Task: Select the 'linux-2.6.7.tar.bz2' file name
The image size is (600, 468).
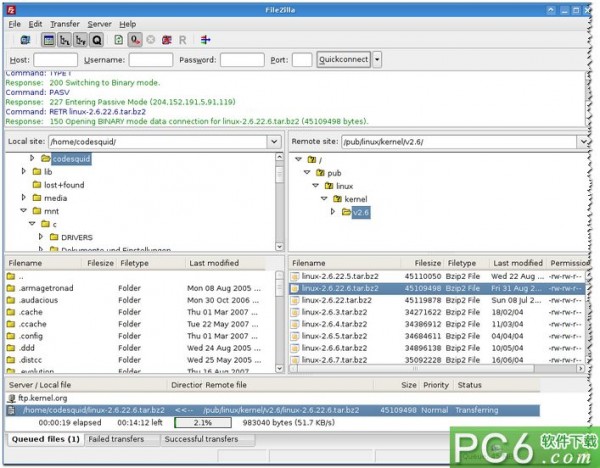Action: (x=334, y=360)
